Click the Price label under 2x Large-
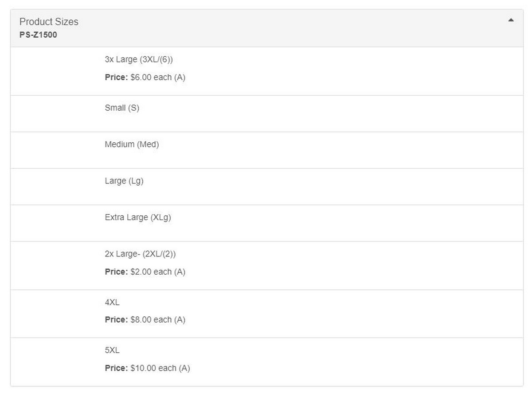This screenshot has height=393, width=532. pyautogui.click(x=116, y=272)
